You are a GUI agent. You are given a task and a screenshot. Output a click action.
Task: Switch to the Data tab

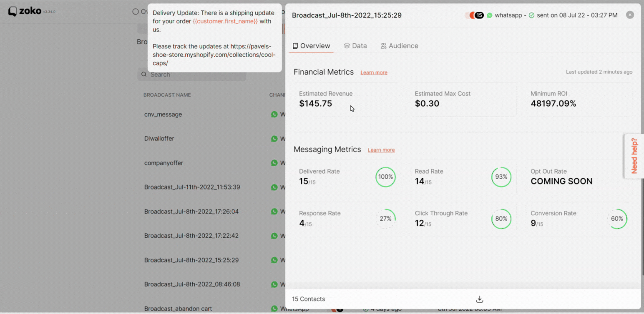(355, 46)
